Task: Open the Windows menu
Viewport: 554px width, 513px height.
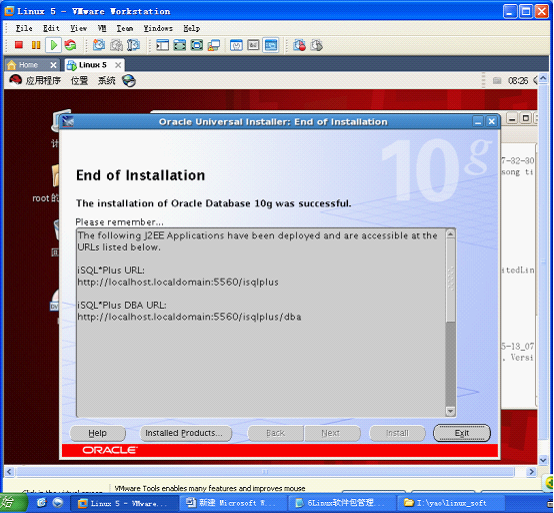Action: pyautogui.click(x=158, y=28)
